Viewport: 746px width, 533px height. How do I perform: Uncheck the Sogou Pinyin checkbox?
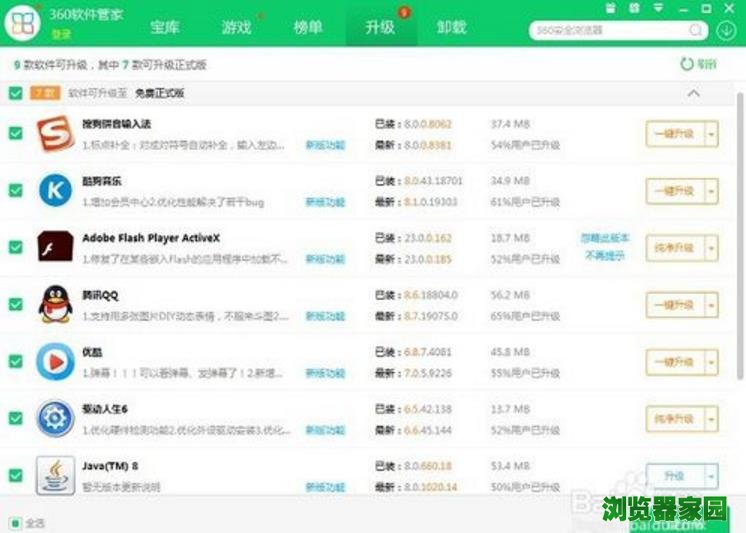coord(15,133)
